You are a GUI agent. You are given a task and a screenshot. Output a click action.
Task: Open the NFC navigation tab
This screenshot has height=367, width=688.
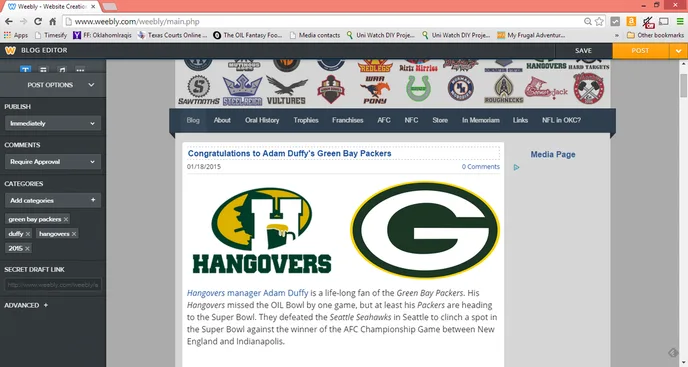411,120
